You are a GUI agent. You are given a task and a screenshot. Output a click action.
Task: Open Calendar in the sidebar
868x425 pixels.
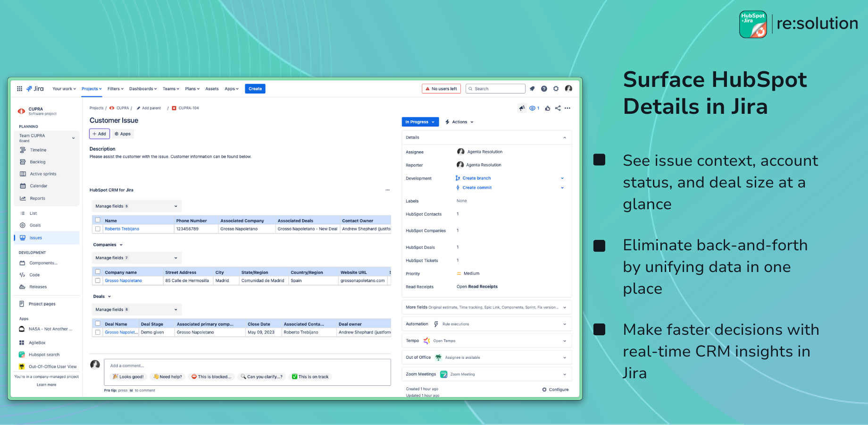39,186
